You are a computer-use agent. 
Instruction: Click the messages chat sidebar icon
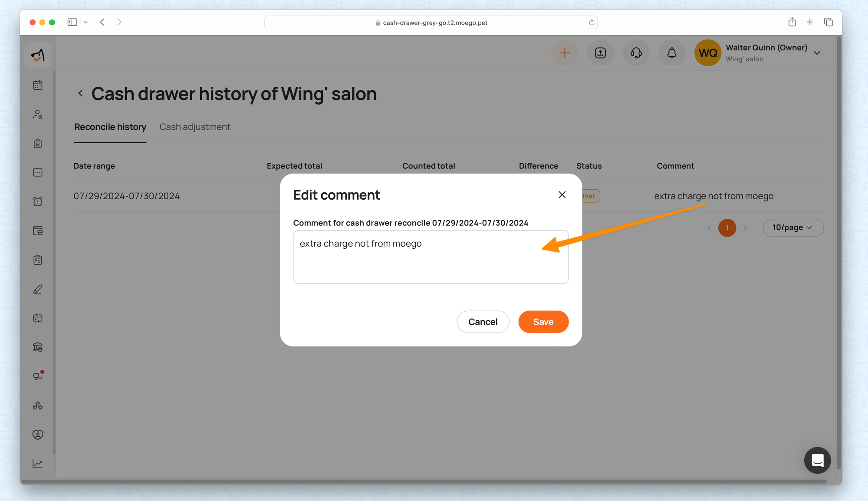[38, 173]
